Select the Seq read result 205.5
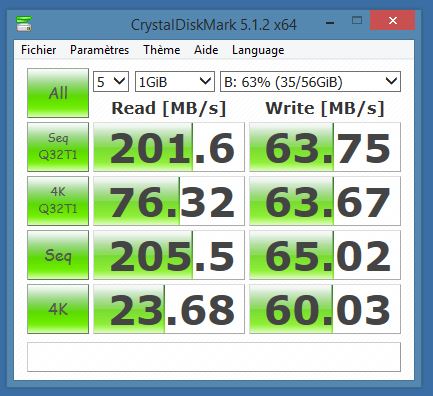This screenshot has height=396, width=433. pyautogui.click(x=169, y=255)
